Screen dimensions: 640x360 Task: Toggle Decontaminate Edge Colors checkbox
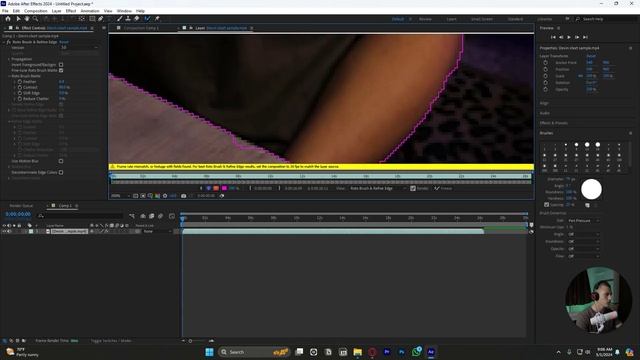pos(61,173)
